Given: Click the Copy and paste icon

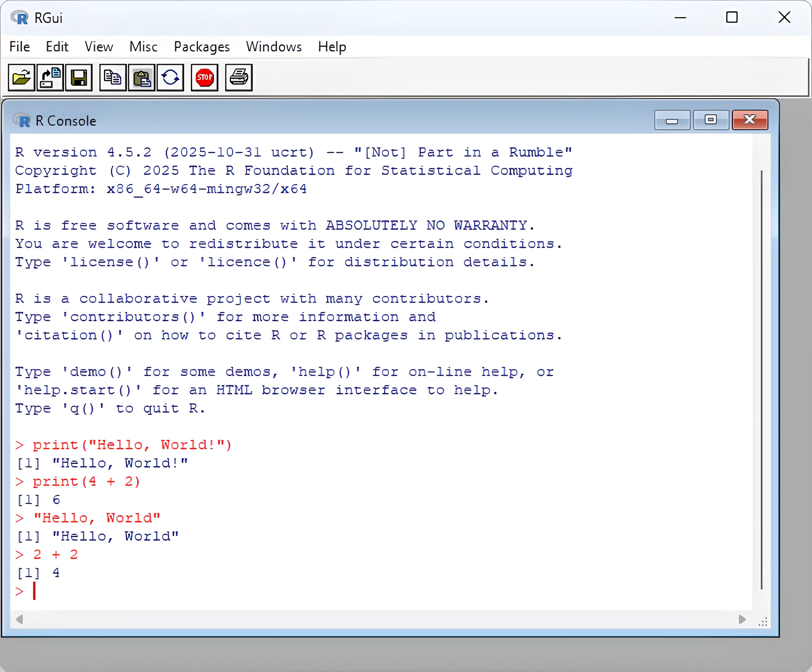Looking at the screenshot, I should [x=170, y=78].
